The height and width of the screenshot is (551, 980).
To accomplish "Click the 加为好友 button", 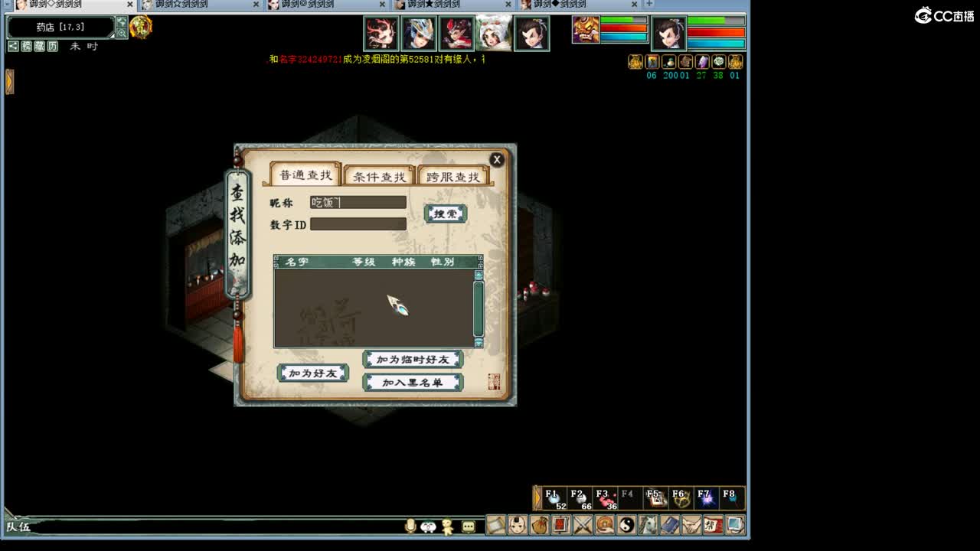I will coord(313,373).
